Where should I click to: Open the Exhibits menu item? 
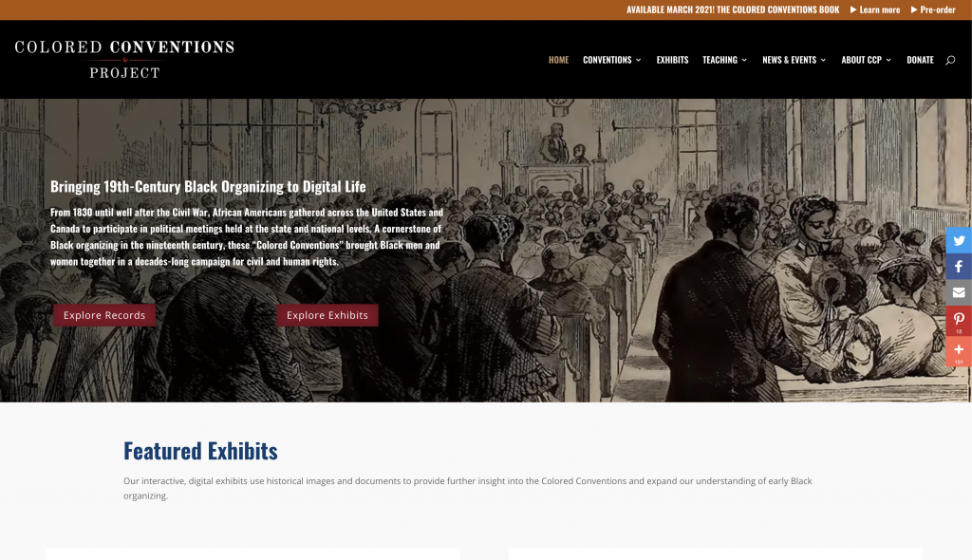point(673,60)
